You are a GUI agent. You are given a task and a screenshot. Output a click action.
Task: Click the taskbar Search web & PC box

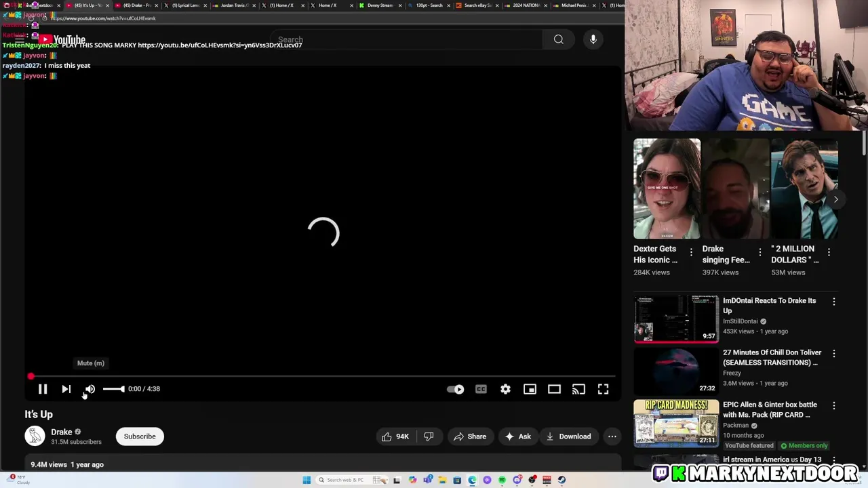pyautogui.click(x=352, y=480)
